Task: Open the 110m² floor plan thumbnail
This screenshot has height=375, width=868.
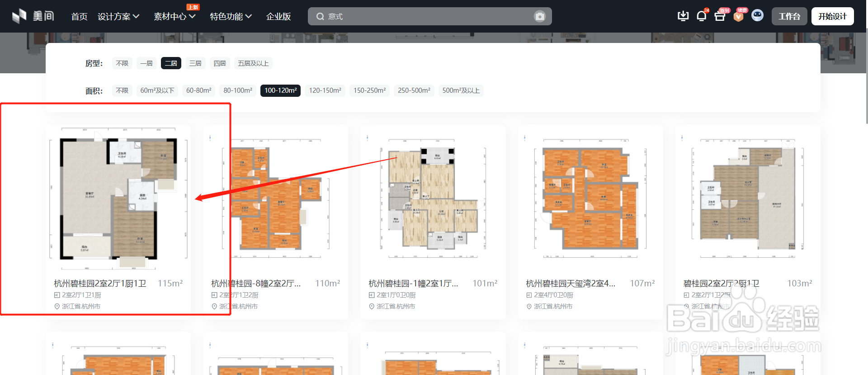Action: (x=276, y=198)
